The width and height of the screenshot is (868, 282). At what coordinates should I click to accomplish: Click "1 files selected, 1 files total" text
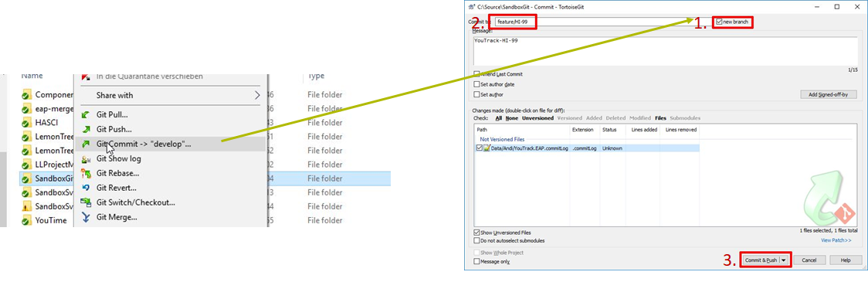click(x=829, y=230)
